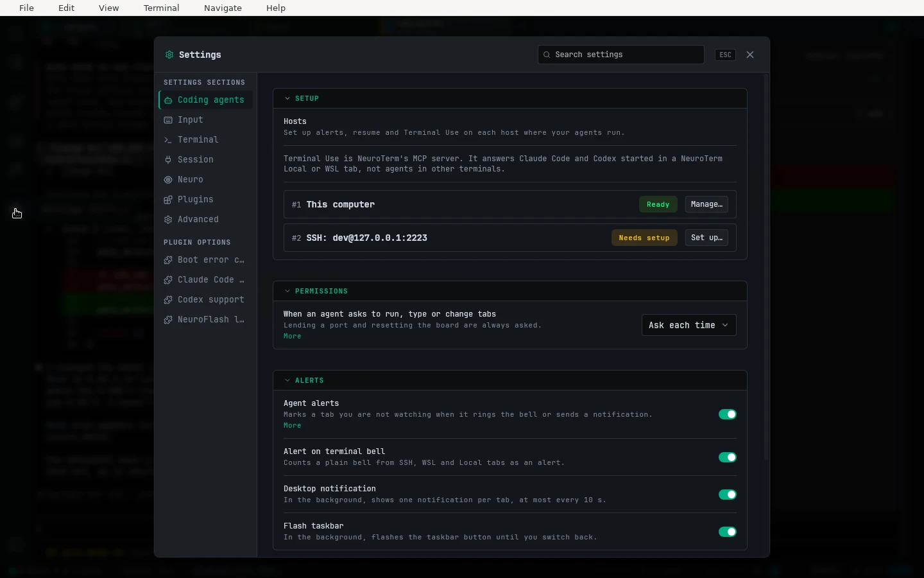Open the Help menu
This screenshot has height=578, width=924.
pos(276,8)
